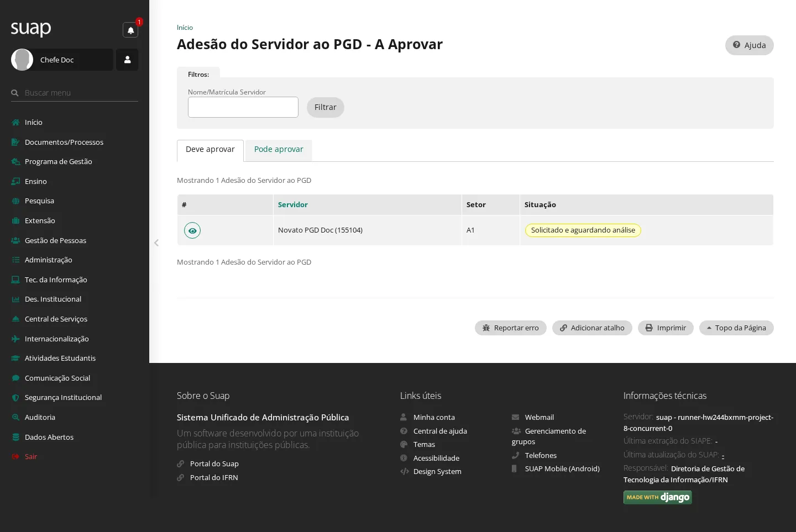Expand the Ensino menu
Viewport: 796px width, 532px height.
[x=75, y=181]
